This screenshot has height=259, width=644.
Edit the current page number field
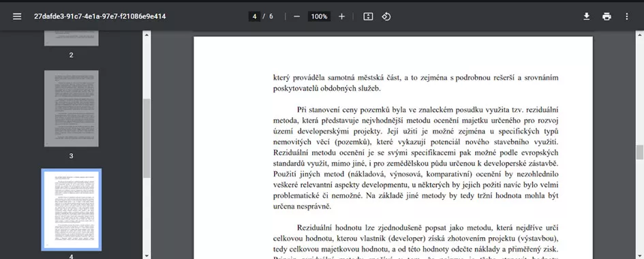coord(254,16)
